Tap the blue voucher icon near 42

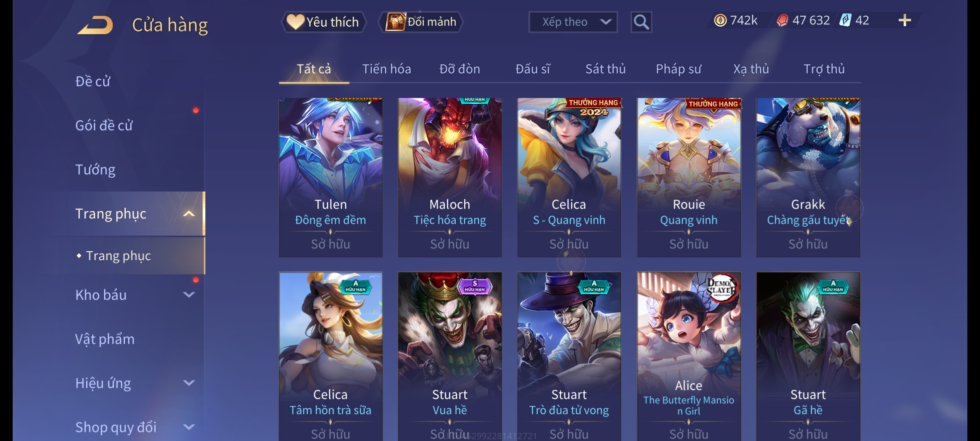[845, 20]
